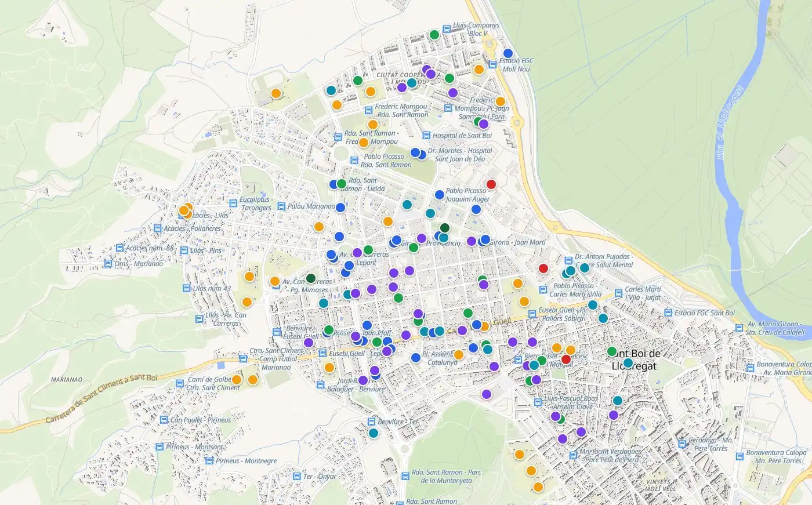Image resolution: width=812 pixels, height=505 pixels.
Task: Click the Av. Maria Girona - Sta. Creu de Calafell icon
Action: point(739,328)
